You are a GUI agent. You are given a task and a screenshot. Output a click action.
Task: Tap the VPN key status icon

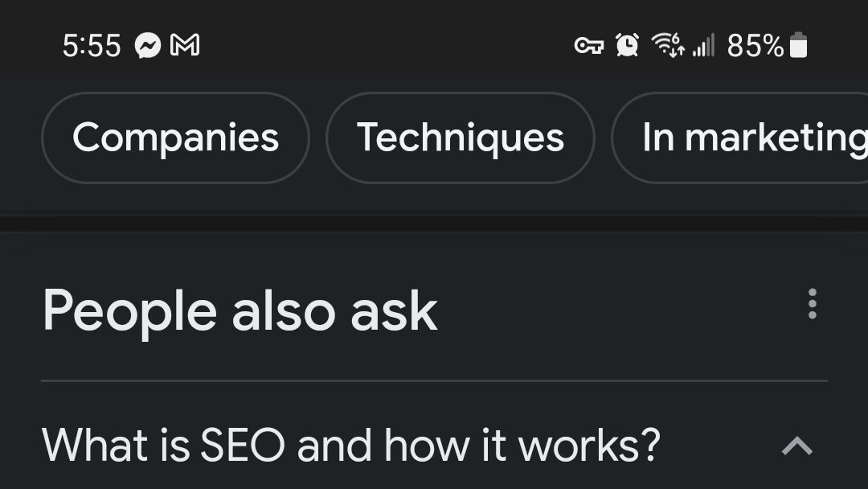pyautogui.click(x=589, y=45)
